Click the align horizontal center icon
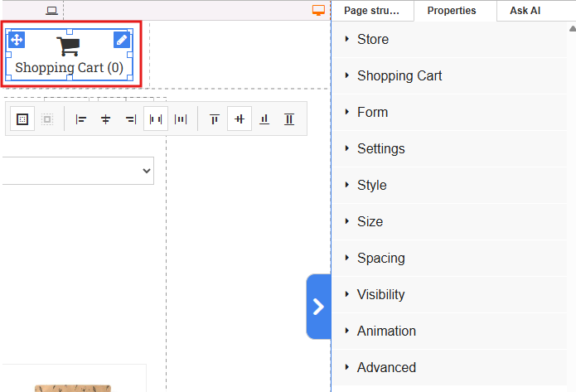Image resolution: width=576 pixels, height=392 pixels. (106, 119)
